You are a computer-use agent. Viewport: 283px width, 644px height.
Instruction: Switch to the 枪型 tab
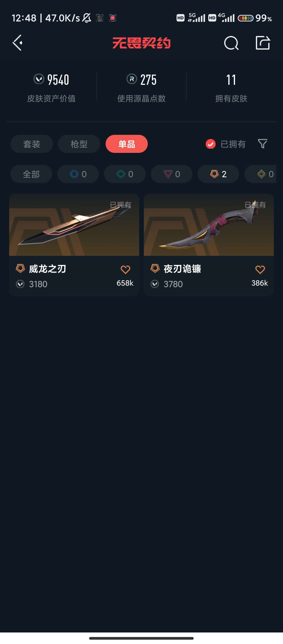[x=79, y=144]
